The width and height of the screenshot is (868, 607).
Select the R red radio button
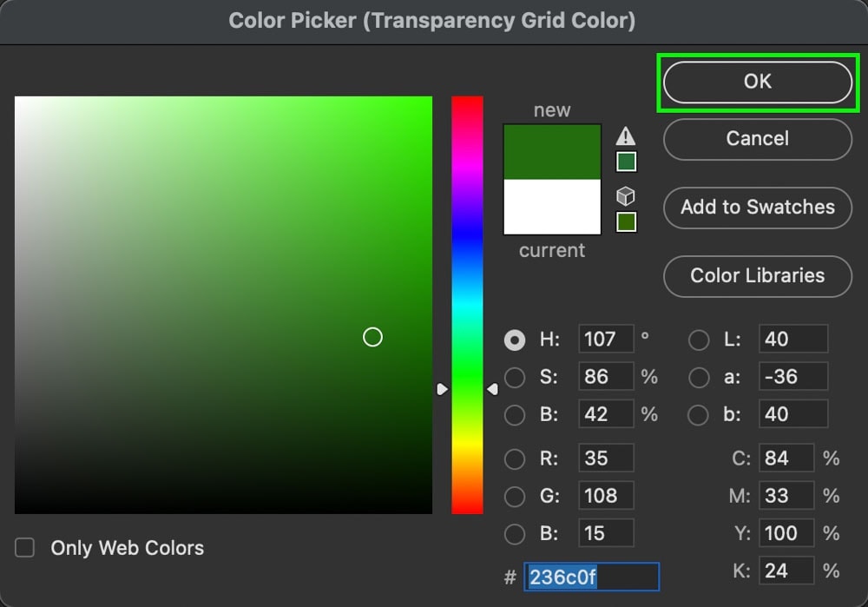pyautogui.click(x=515, y=459)
